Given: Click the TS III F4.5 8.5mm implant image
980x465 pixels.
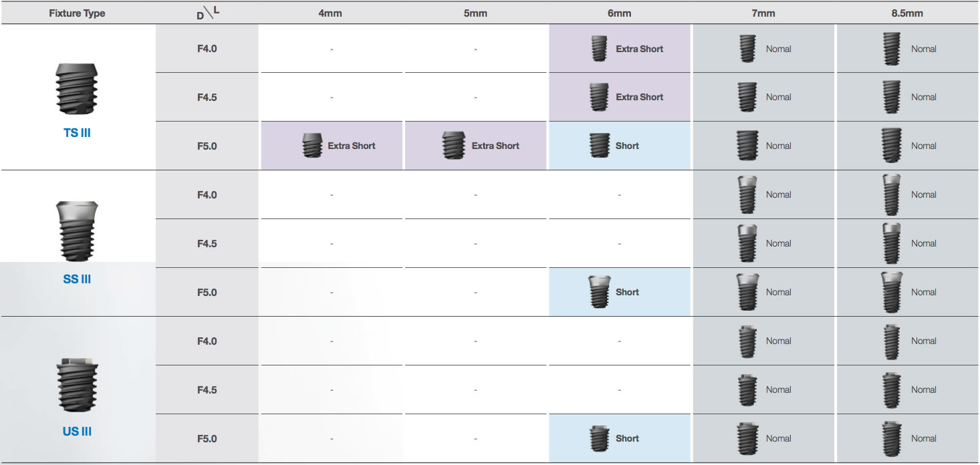Looking at the screenshot, I should pyautogui.click(x=890, y=97).
